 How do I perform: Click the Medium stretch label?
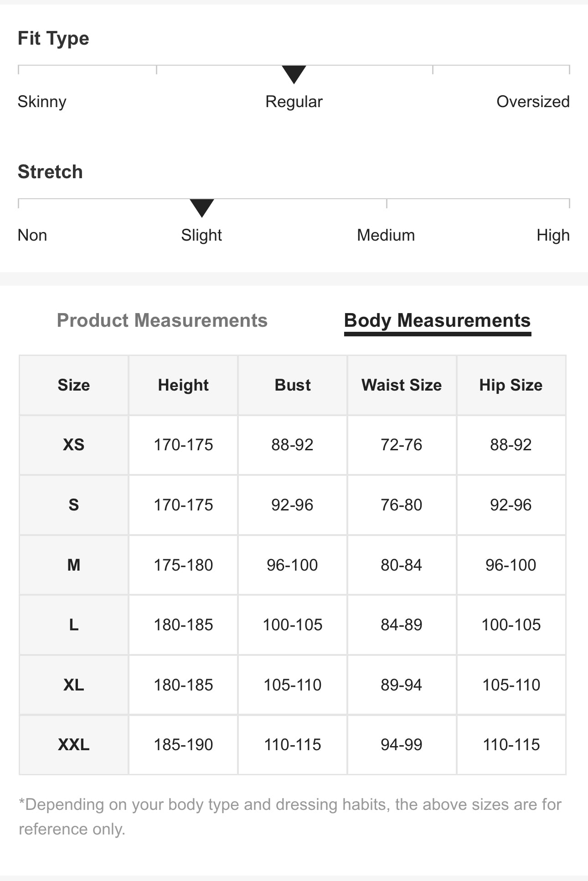pyautogui.click(x=386, y=235)
